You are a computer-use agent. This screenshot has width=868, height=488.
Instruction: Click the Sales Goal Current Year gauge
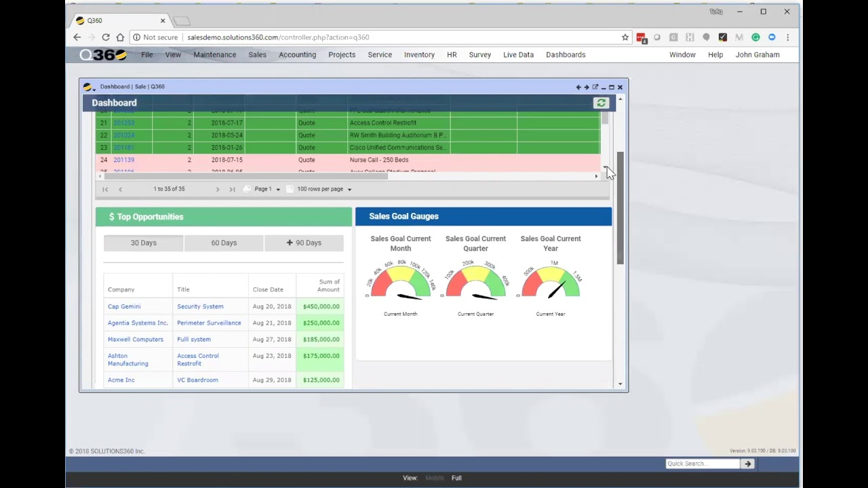[x=551, y=283]
